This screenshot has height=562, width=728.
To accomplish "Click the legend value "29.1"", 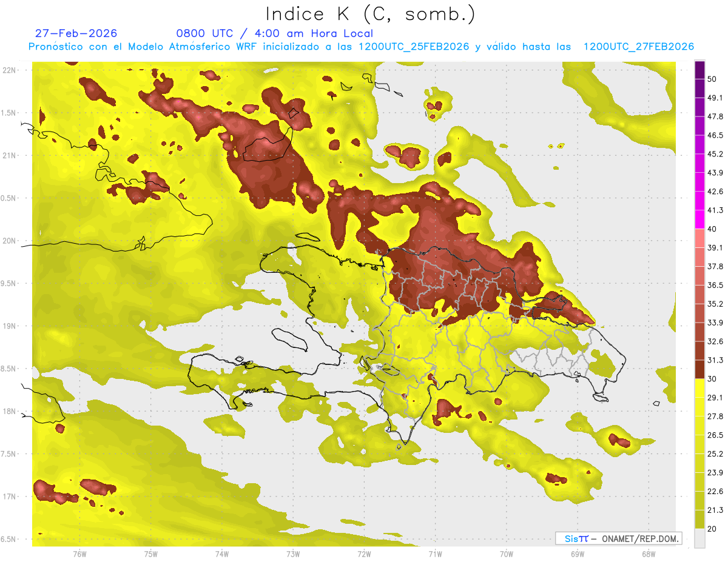I will tap(715, 398).
